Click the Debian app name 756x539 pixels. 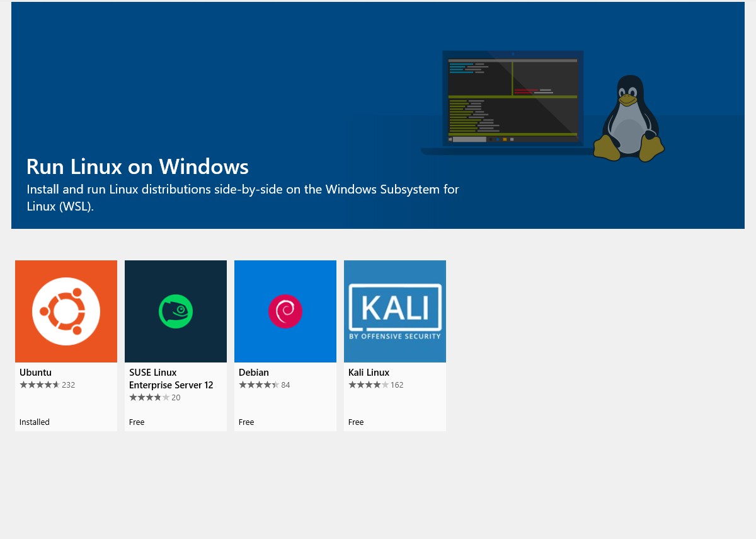coord(254,373)
